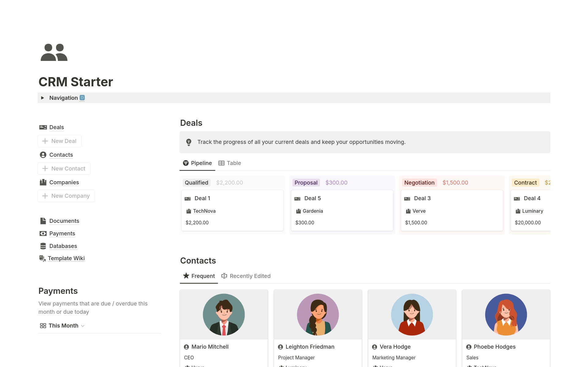Viewport: 588px width, 367px height.
Task: Click the New Contact button
Action: pyautogui.click(x=64, y=169)
